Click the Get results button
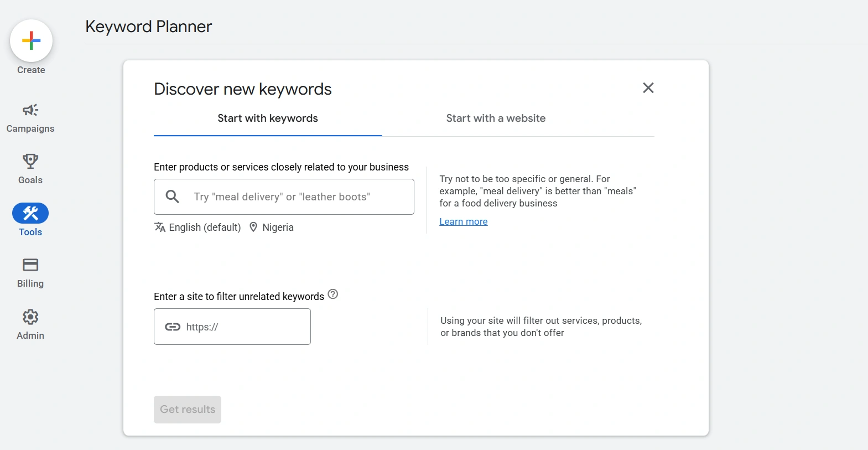Screen dimensions: 868x450 (188, 410)
